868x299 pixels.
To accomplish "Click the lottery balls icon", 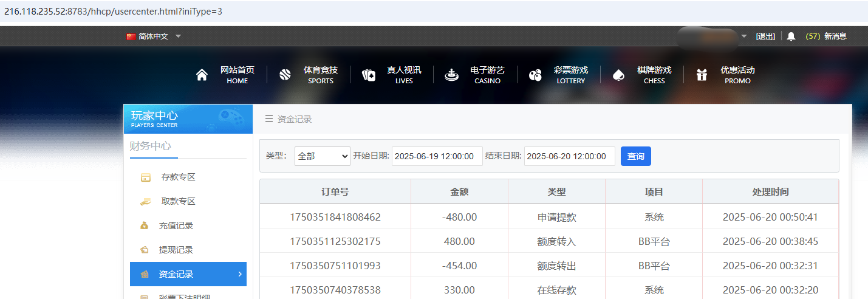I will tap(535, 75).
